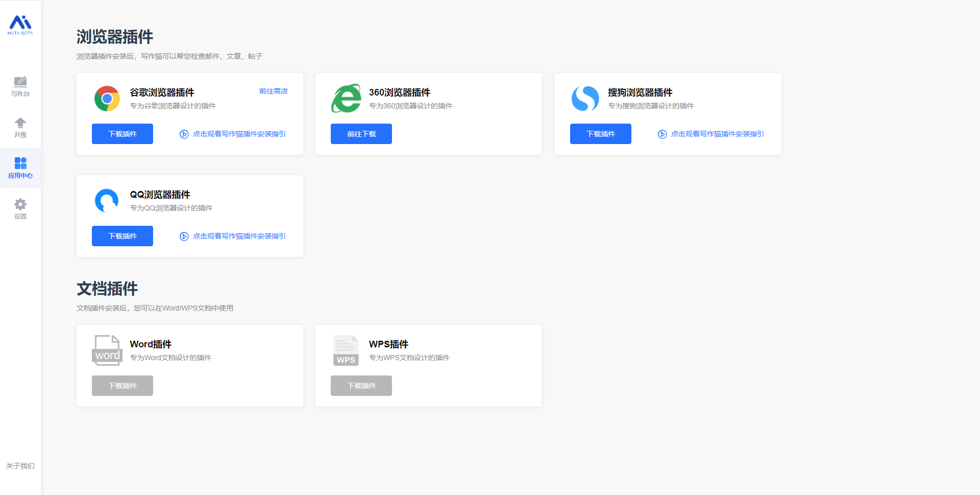Download the QQ浏览器 plugin
The image size is (980, 495).
click(x=122, y=236)
